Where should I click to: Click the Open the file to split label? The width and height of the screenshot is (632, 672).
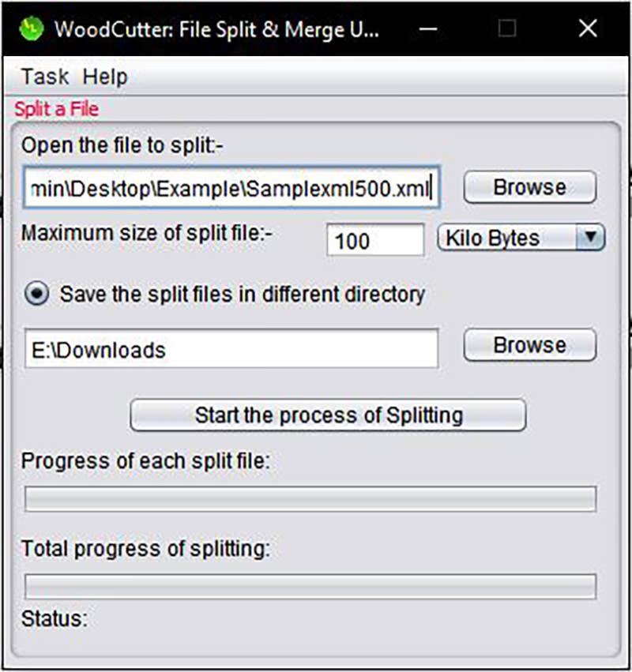click(122, 146)
